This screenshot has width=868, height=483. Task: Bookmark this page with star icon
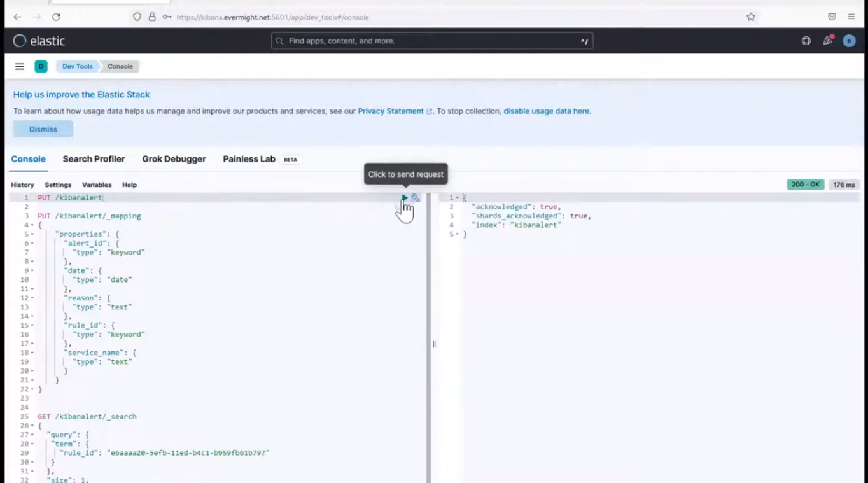coord(751,17)
